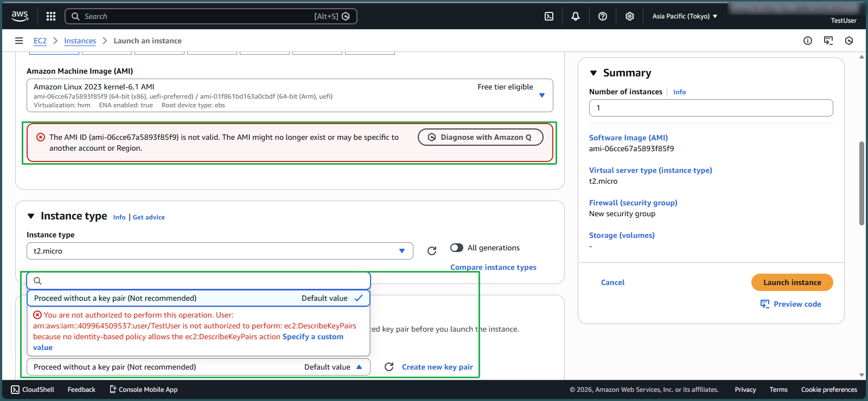Open the AWS services grid menu
868x401 pixels.
tap(51, 16)
